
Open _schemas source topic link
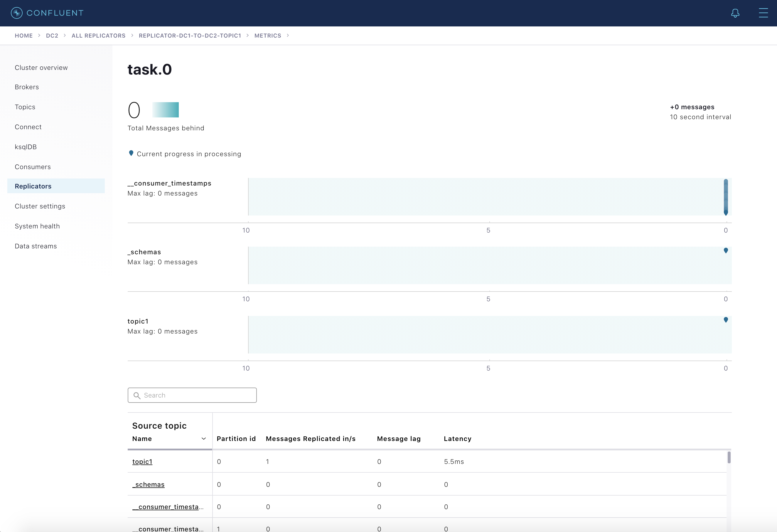[149, 484]
